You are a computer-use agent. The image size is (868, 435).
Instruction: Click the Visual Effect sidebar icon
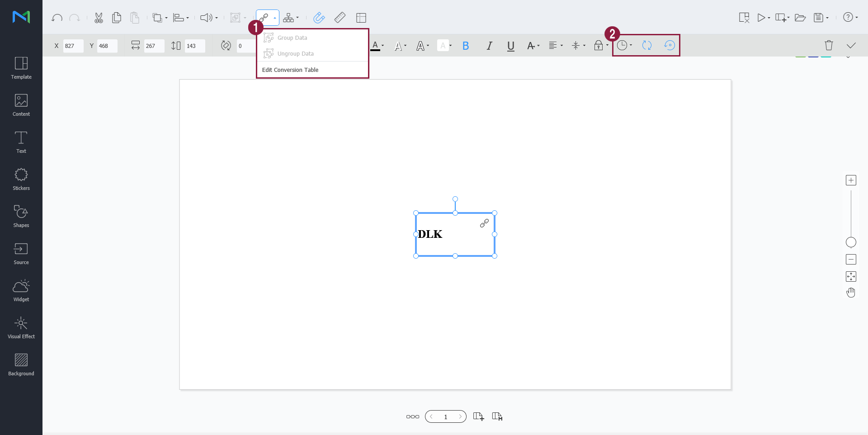coord(21,328)
